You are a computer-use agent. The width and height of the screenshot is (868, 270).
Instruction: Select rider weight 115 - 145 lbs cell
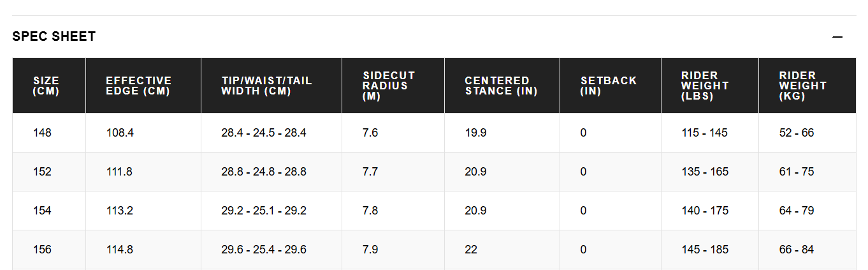click(x=704, y=133)
